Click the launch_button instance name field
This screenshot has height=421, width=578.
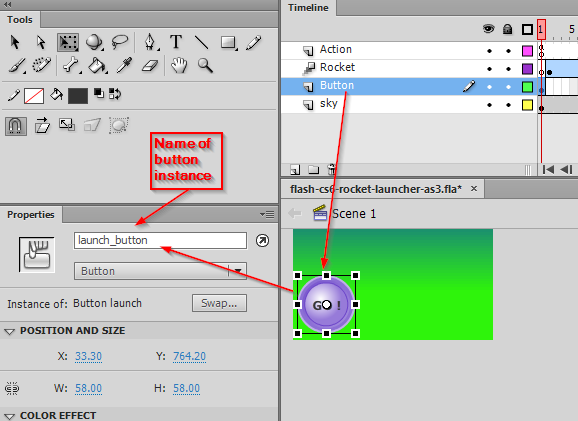160,241
